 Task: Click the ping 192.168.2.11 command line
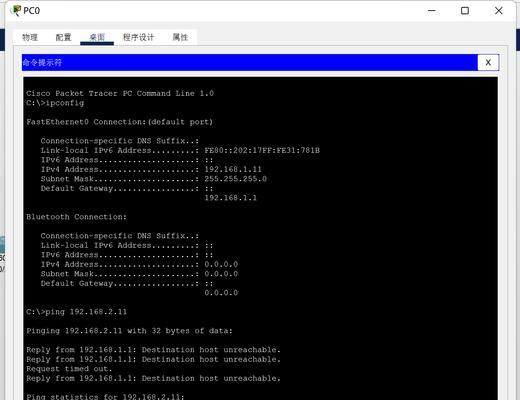[x=77, y=312]
